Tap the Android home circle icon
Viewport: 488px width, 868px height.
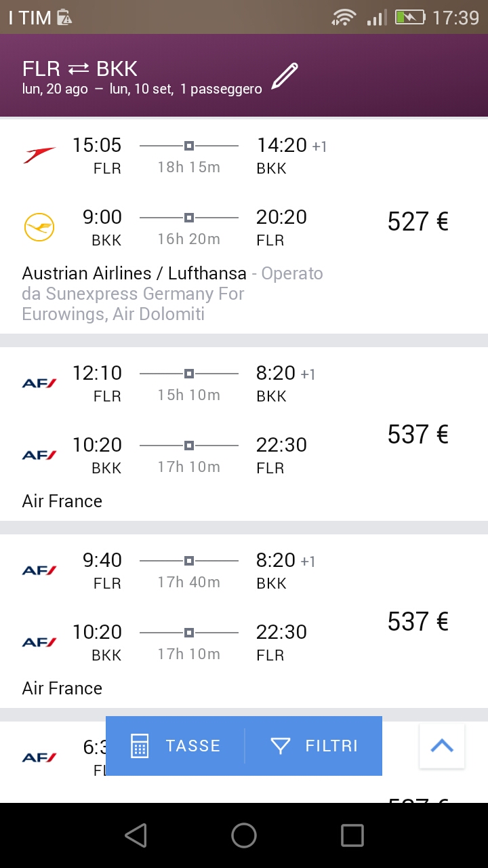click(244, 835)
